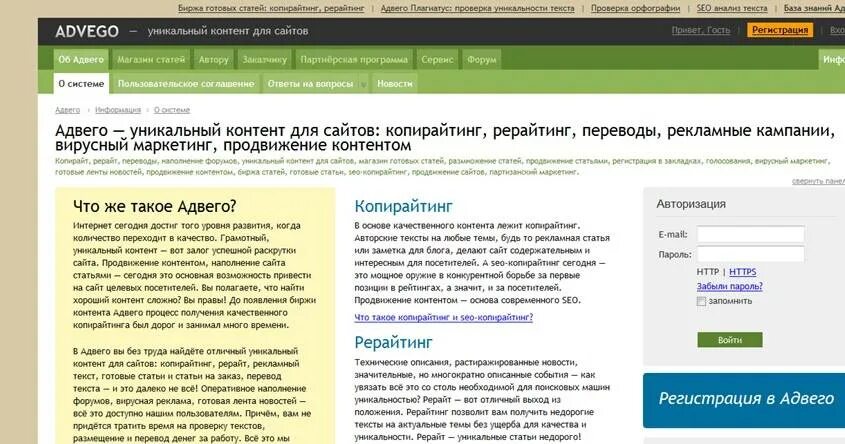Open 'Пользовательское соглашение' sub-tab
This screenshot has height=444, width=845.
[186, 84]
